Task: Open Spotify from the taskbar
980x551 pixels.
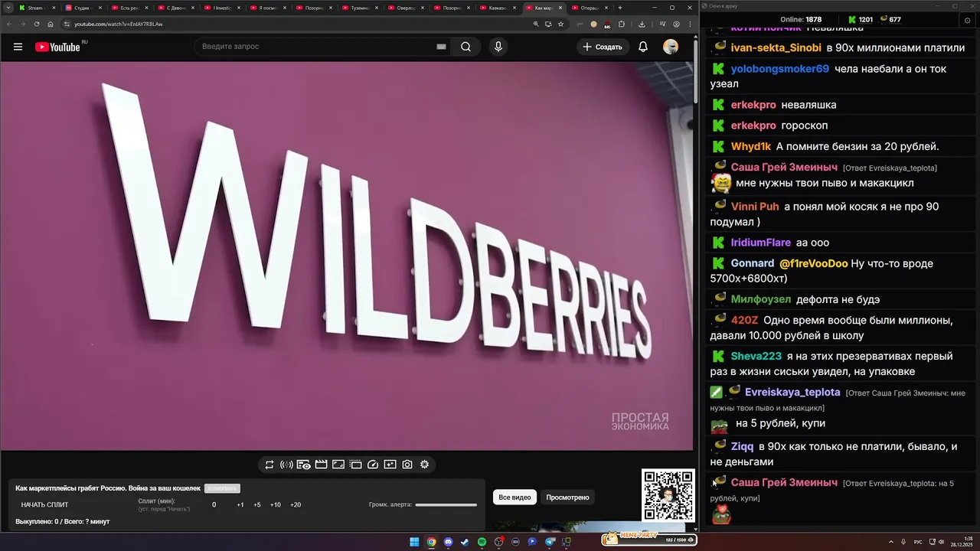Action: [x=482, y=542]
